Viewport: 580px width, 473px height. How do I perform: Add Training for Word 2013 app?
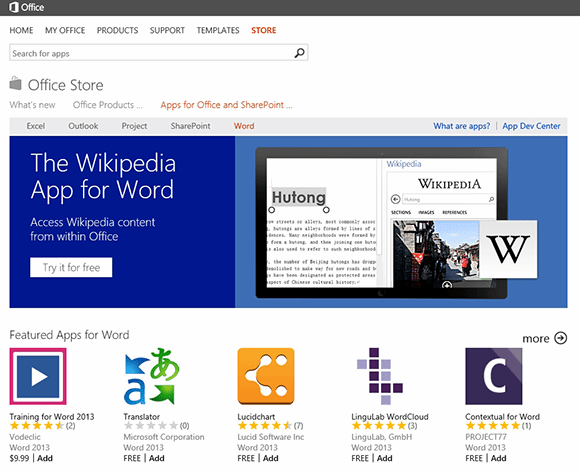point(45,458)
